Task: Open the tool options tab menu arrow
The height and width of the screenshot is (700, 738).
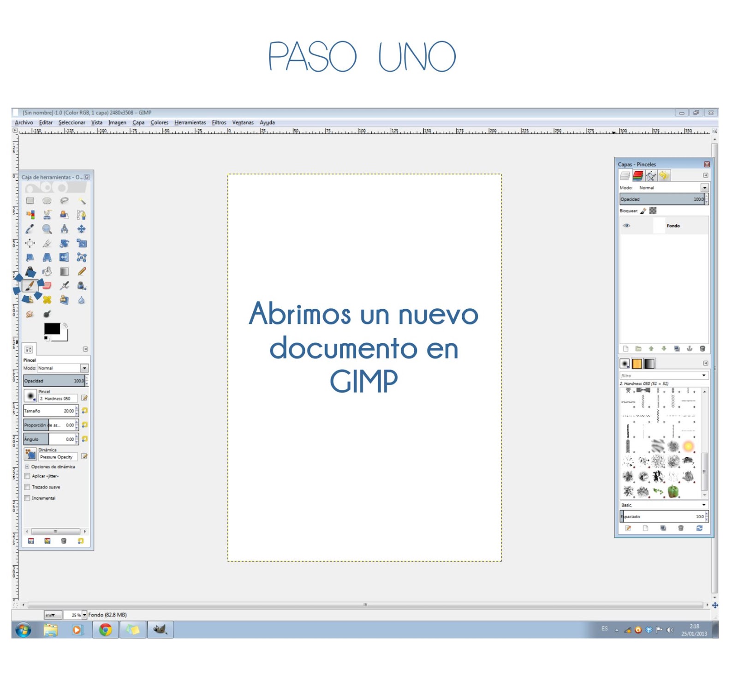Action: (85, 349)
